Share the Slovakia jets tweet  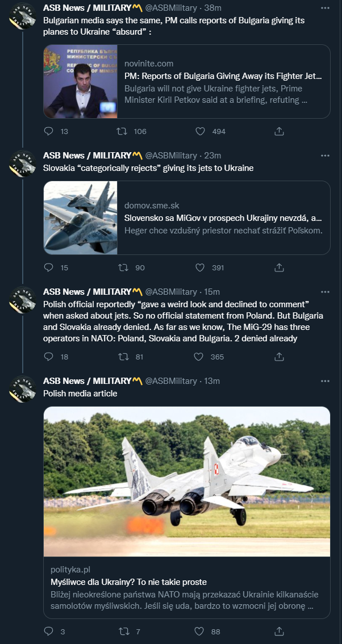(279, 267)
